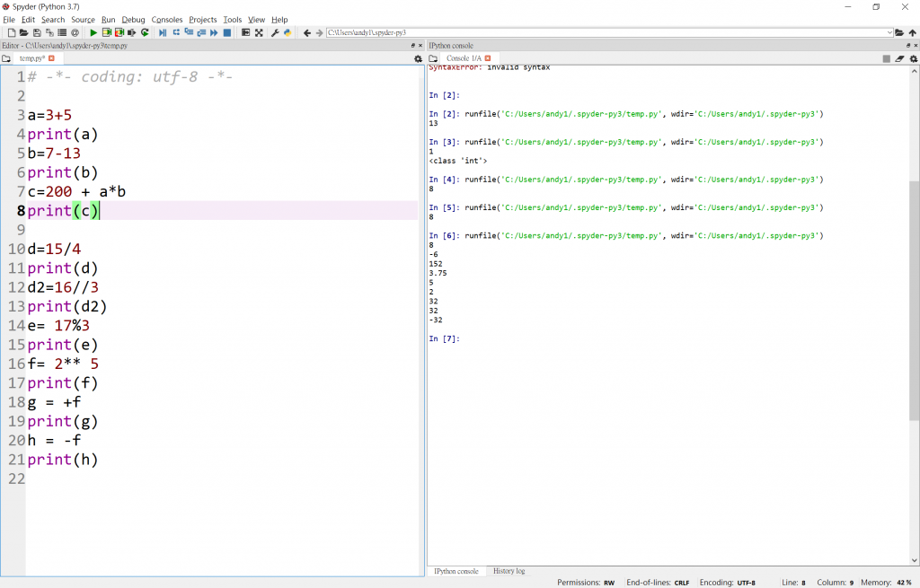Save the current file
The height and width of the screenshot is (588, 920).
tap(37, 32)
